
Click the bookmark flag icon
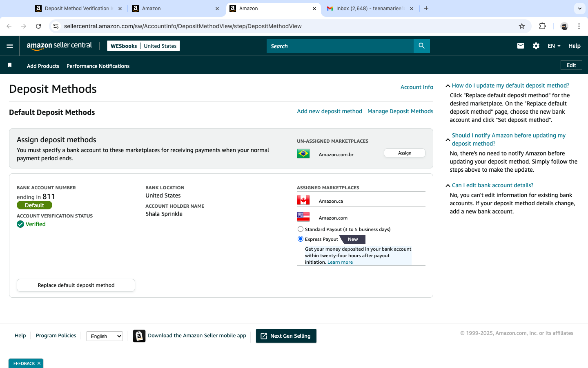(x=10, y=65)
